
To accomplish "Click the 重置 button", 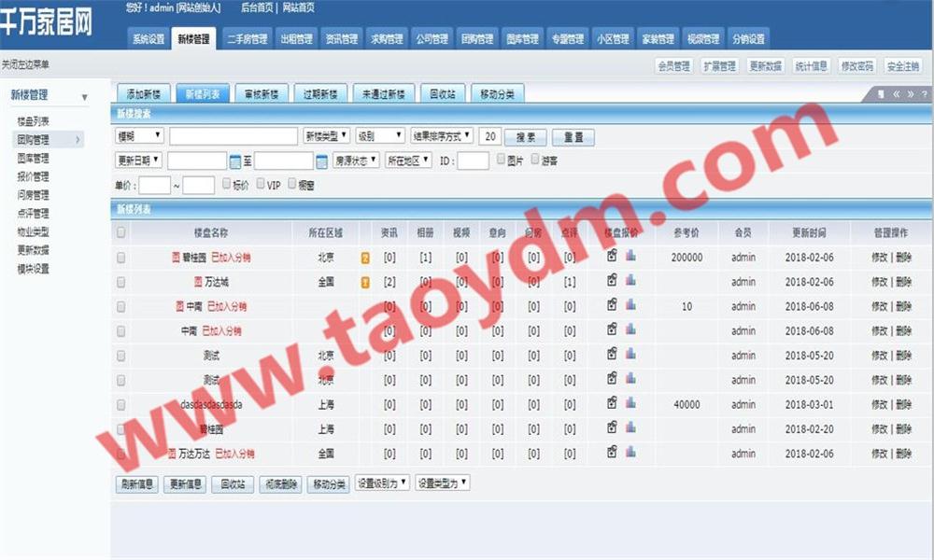I will pyautogui.click(x=573, y=137).
